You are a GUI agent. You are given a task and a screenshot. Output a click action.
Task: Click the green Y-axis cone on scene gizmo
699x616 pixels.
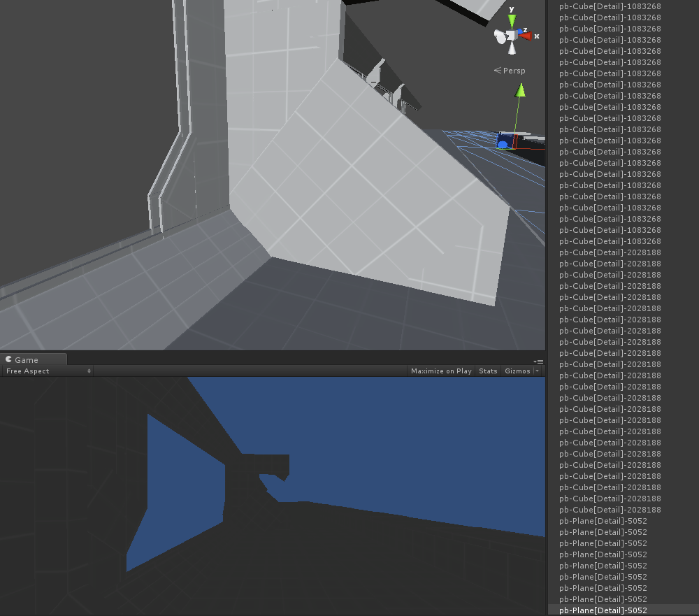point(512,20)
